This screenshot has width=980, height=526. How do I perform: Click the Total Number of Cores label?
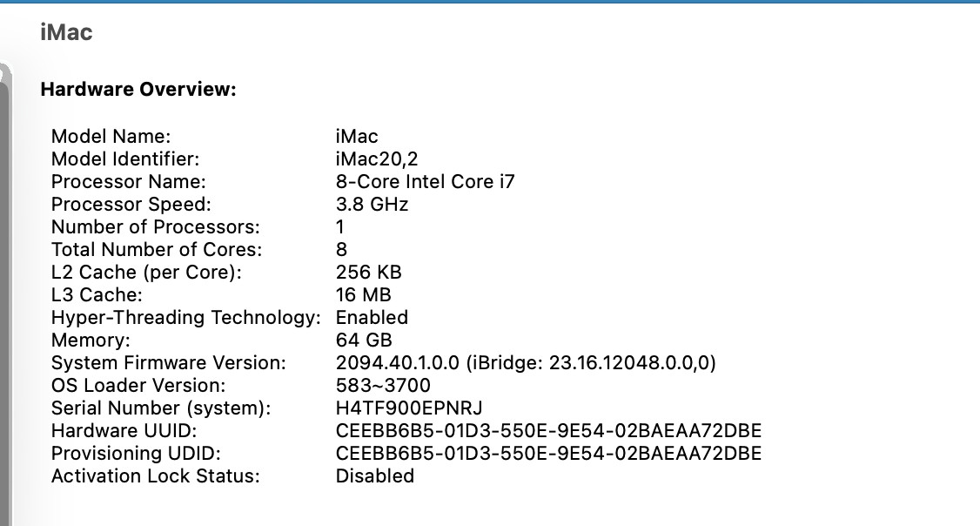pos(156,249)
